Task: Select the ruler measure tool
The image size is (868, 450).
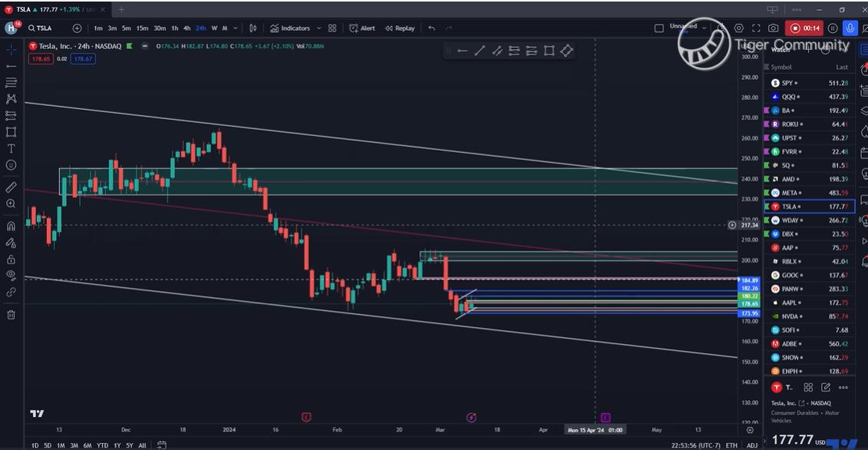Action: click(x=11, y=187)
